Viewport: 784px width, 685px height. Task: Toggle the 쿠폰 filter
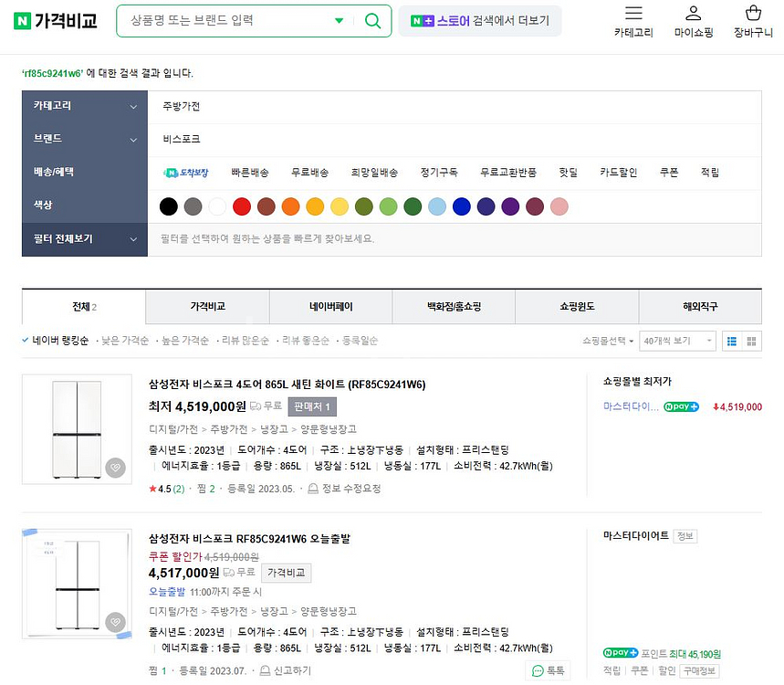(x=669, y=173)
